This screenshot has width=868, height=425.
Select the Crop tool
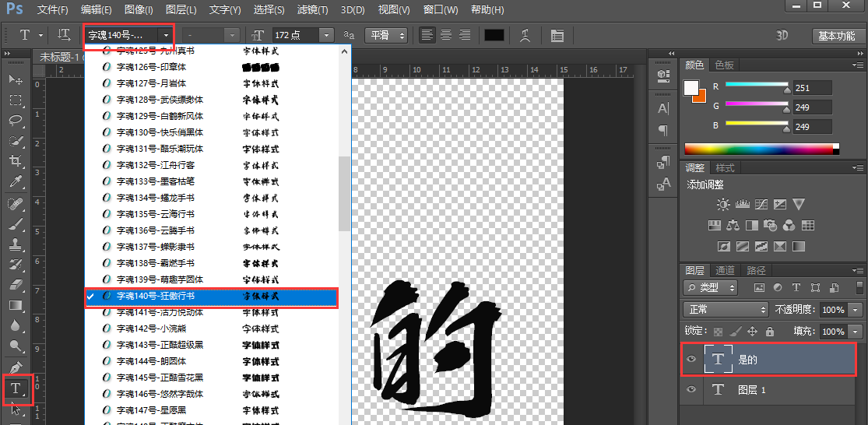tap(16, 161)
